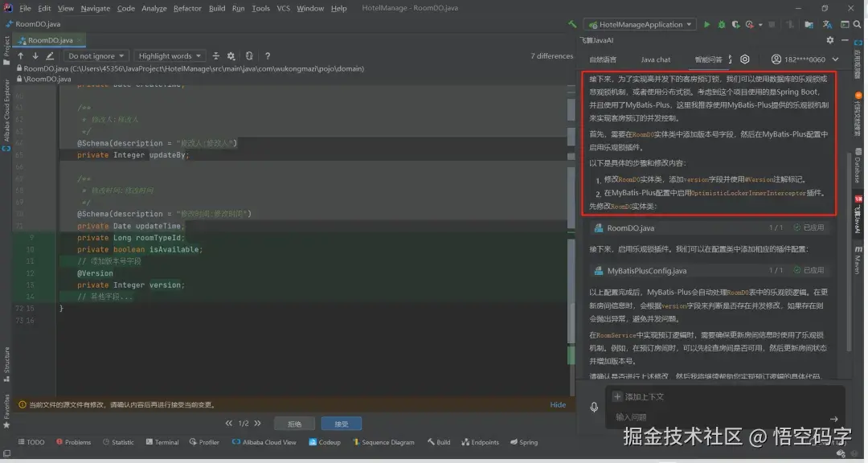The width and height of the screenshot is (868, 463).
Task: Open the Structure tool window on left edge
Action: click(6, 364)
